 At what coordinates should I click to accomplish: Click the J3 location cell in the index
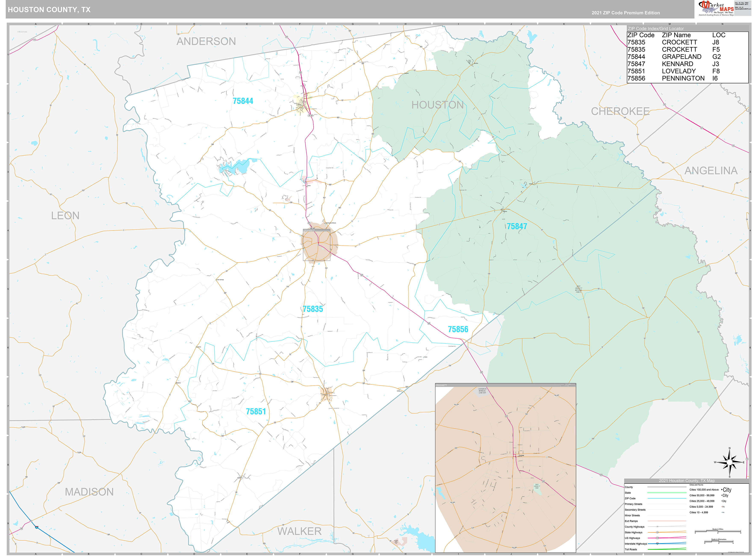pyautogui.click(x=715, y=64)
